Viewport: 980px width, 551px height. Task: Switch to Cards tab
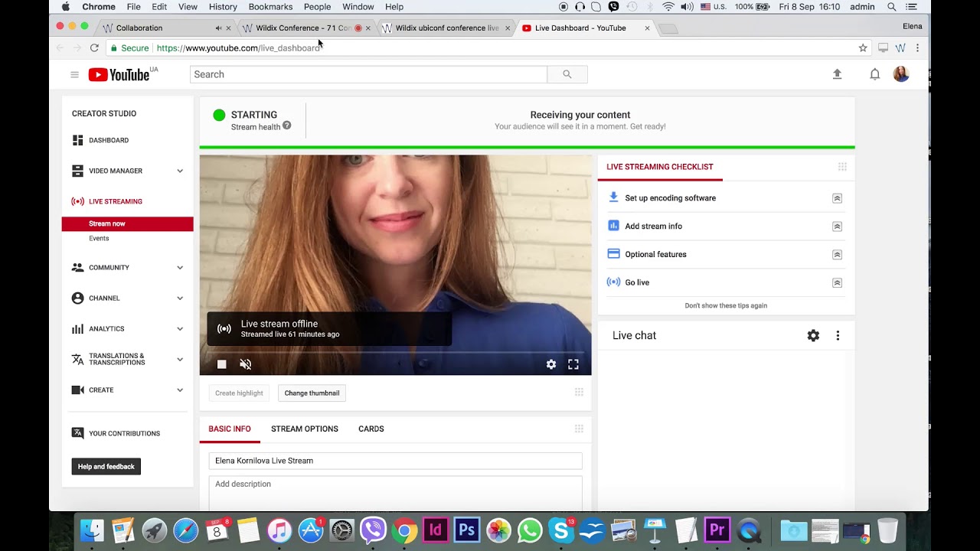click(x=371, y=429)
